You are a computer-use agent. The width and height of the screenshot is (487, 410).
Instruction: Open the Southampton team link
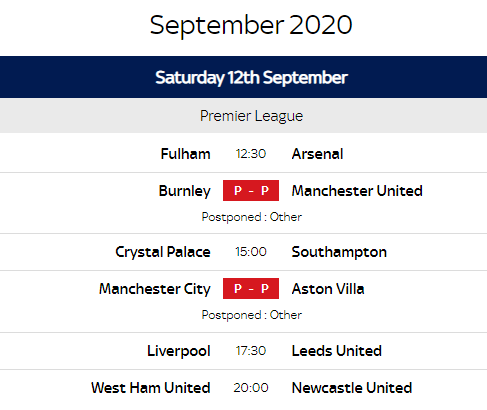point(339,252)
